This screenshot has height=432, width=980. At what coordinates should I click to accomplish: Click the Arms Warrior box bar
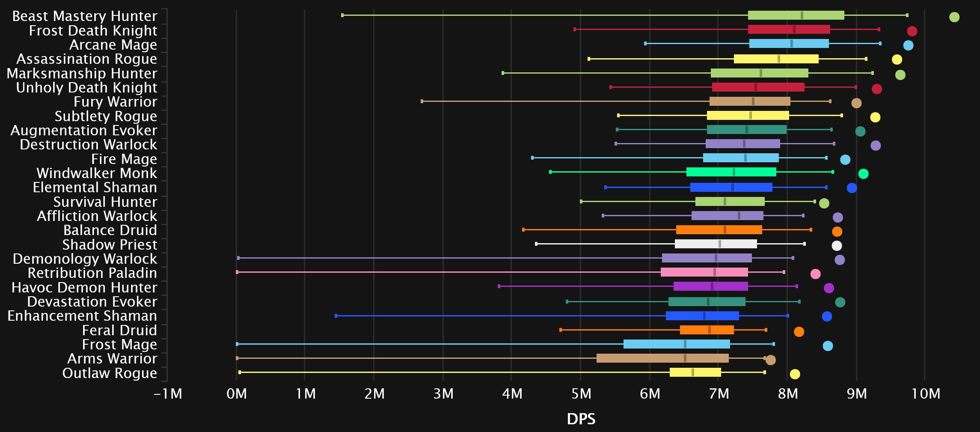[662, 358]
